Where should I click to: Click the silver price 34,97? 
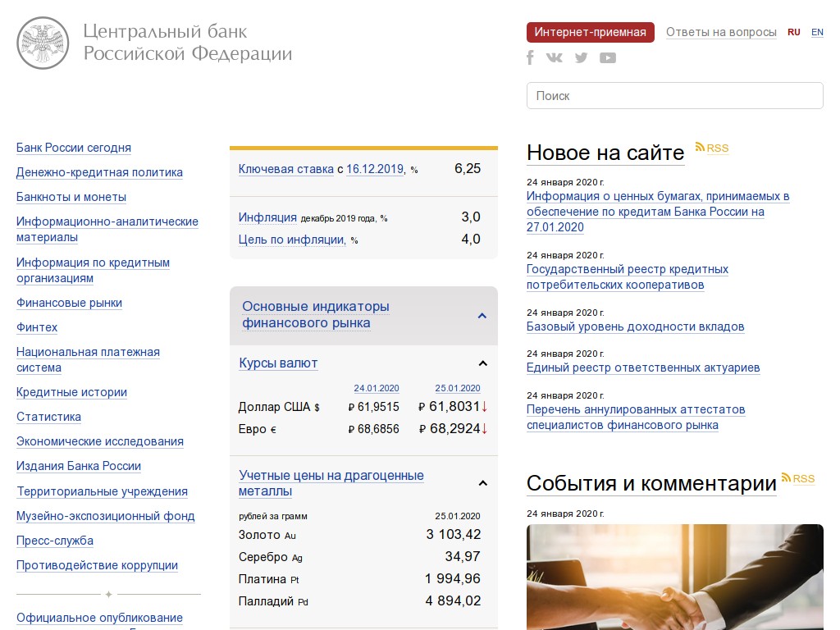pos(463,557)
